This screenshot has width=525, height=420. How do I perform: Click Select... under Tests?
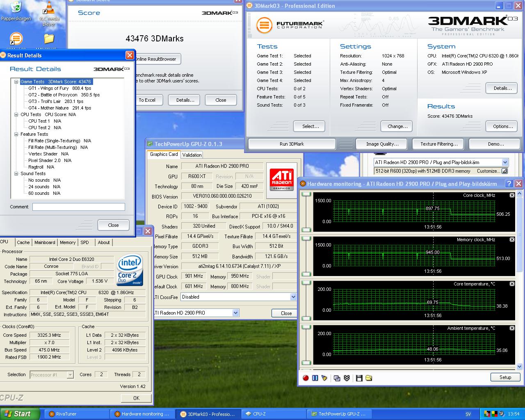click(310, 126)
